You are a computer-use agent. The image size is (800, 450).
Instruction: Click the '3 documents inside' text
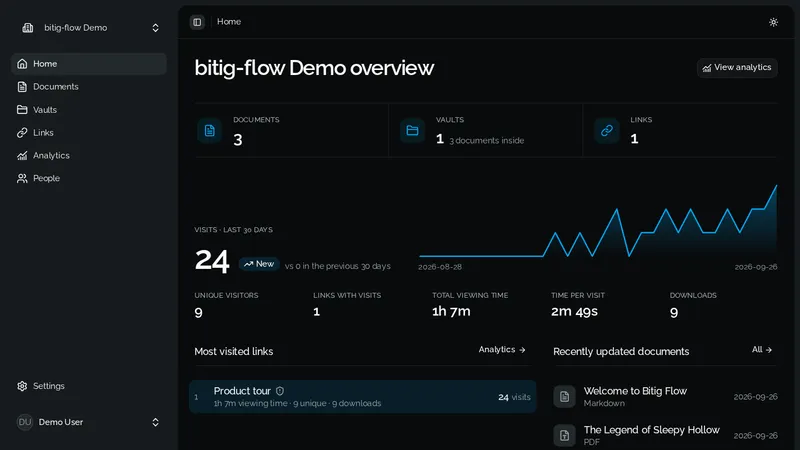(486, 140)
